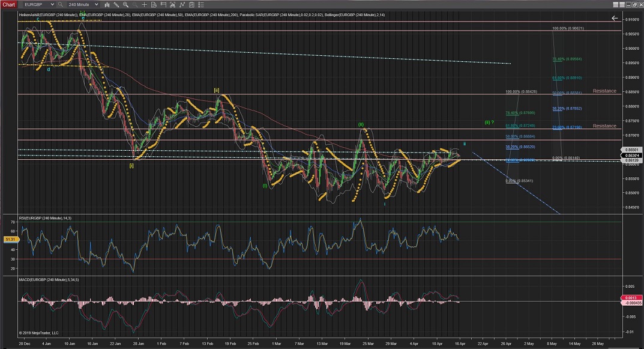The image size is (644, 349).
Task: Click the yellow [ii] wave label
Action: tap(217, 91)
